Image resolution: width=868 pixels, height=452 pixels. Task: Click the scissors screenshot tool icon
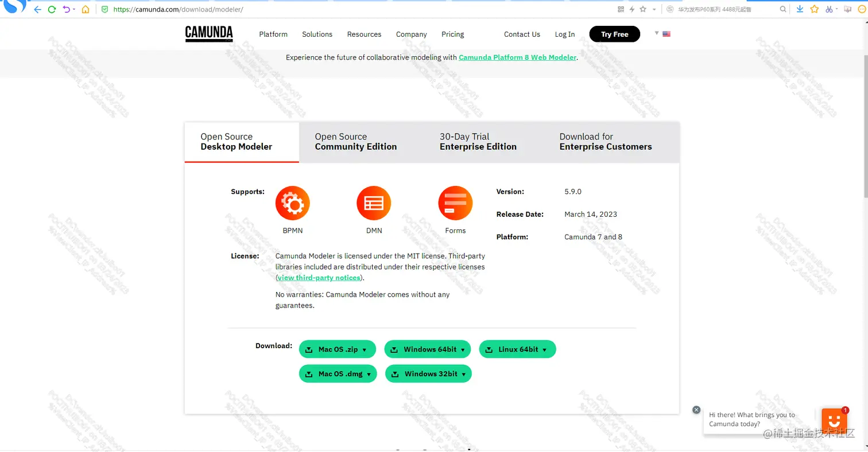click(x=829, y=9)
